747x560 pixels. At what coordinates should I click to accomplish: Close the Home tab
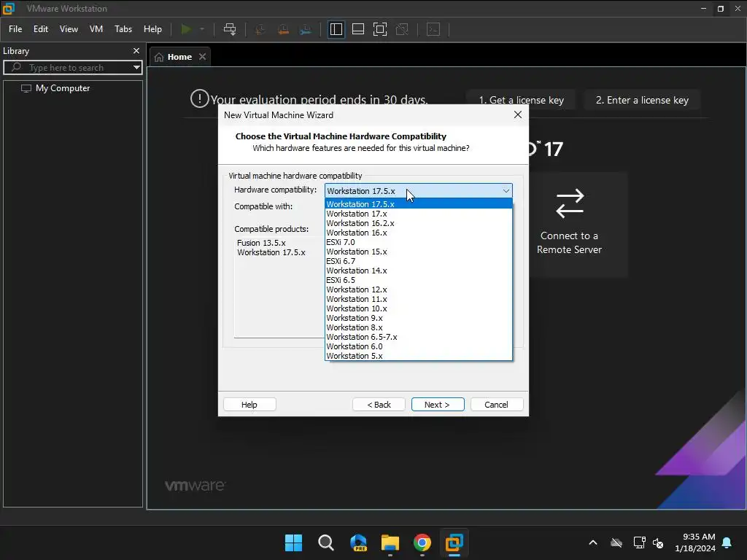[203, 57]
